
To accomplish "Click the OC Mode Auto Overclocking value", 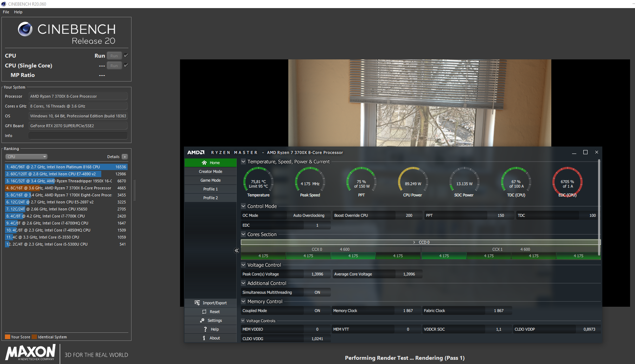I will (309, 215).
